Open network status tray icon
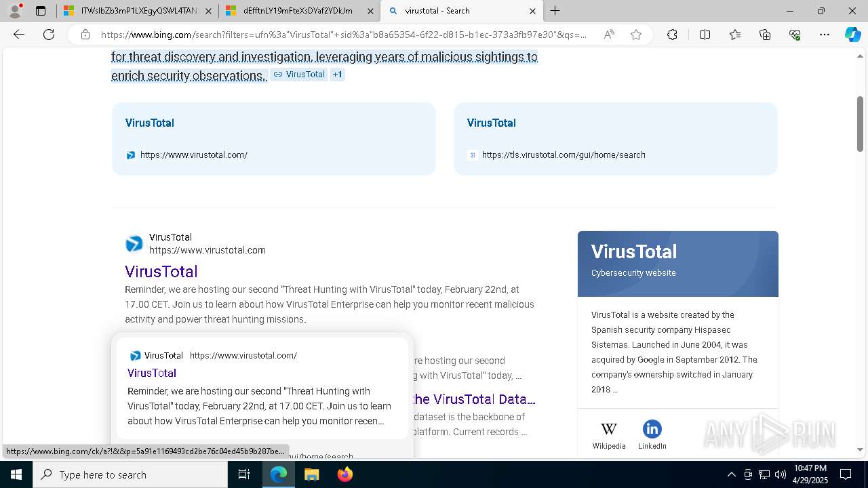 [x=764, y=474]
